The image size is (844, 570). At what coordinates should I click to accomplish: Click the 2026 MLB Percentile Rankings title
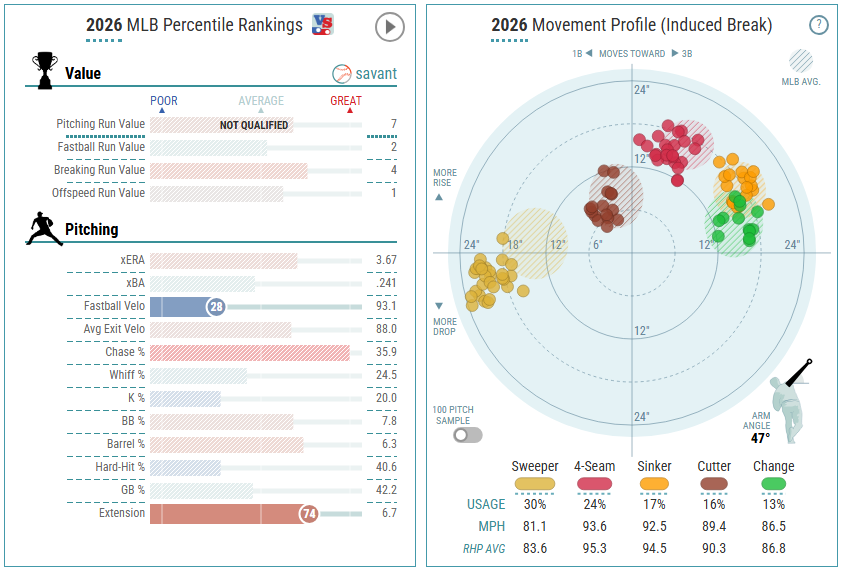[x=194, y=25]
